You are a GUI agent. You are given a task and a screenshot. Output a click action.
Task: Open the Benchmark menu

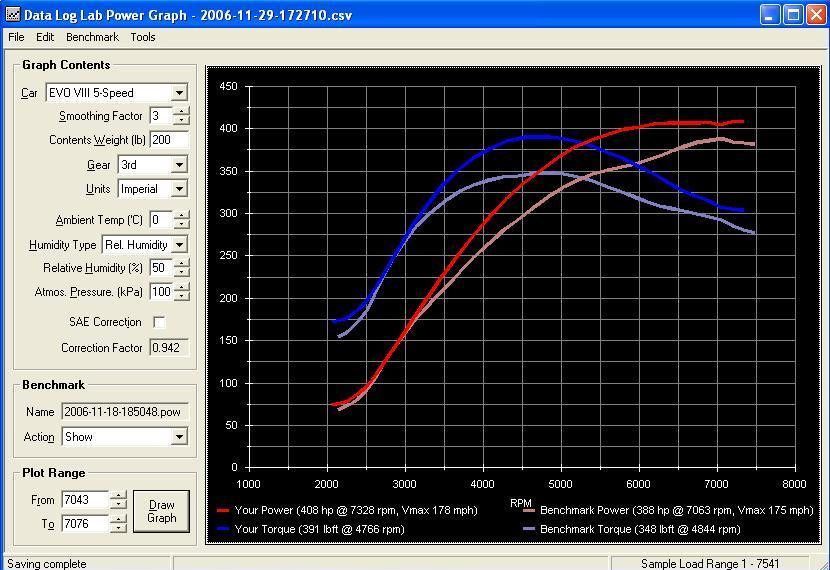[x=92, y=37]
